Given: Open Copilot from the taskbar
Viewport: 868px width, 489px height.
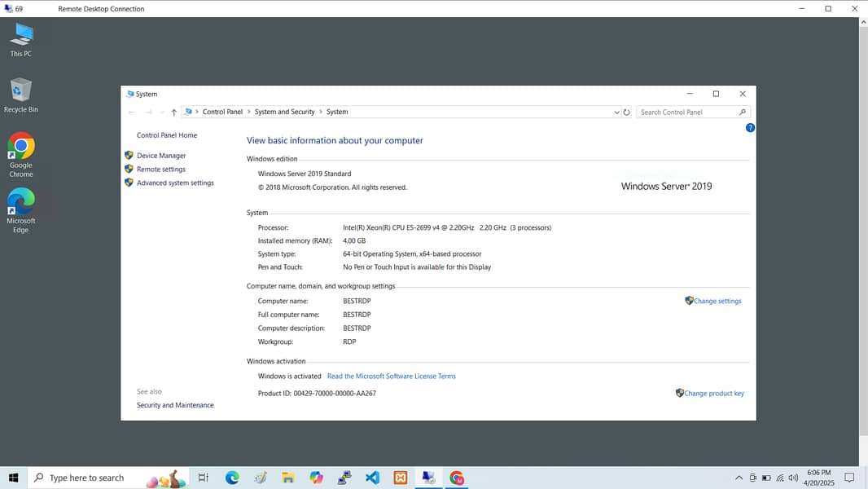Looking at the screenshot, I should click(x=316, y=478).
